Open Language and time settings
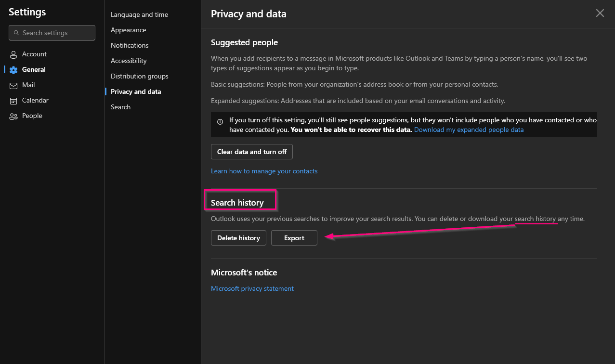This screenshot has width=615, height=364. 139,14
